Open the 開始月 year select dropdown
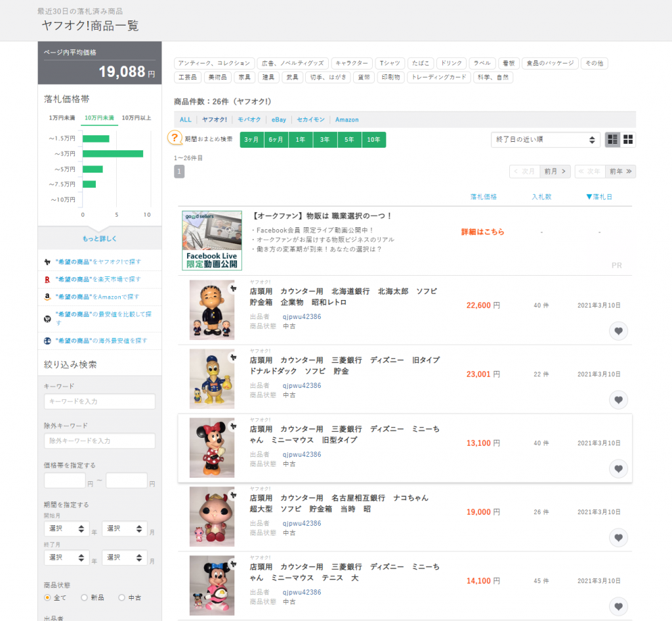Screen dimensions: 672x621 (x=66, y=528)
